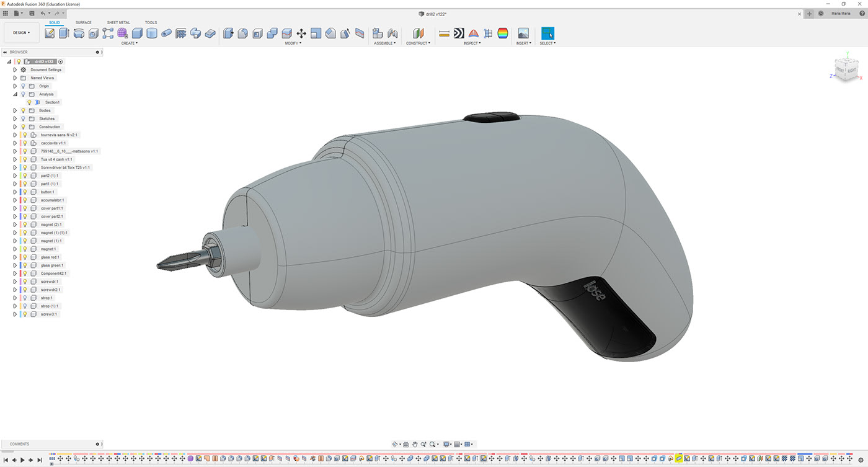Select the New Component icon in Assemble
This screenshot has width=868, height=467.
(378, 33)
